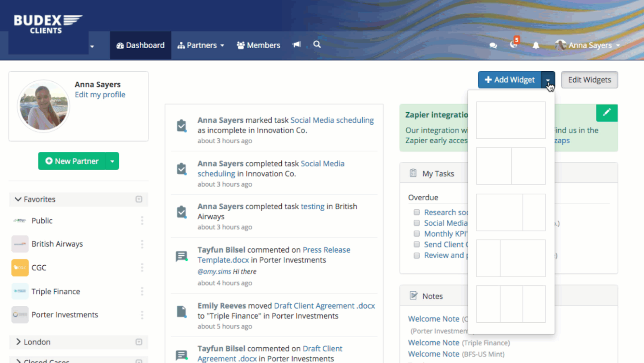Go to the Members tab
644x363 pixels.
pyautogui.click(x=258, y=45)
